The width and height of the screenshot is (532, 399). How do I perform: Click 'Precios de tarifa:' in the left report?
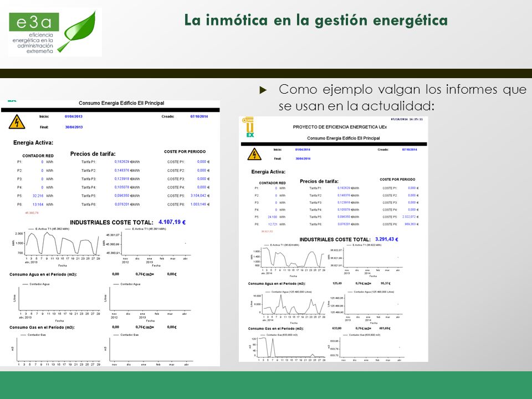(93, 154)
